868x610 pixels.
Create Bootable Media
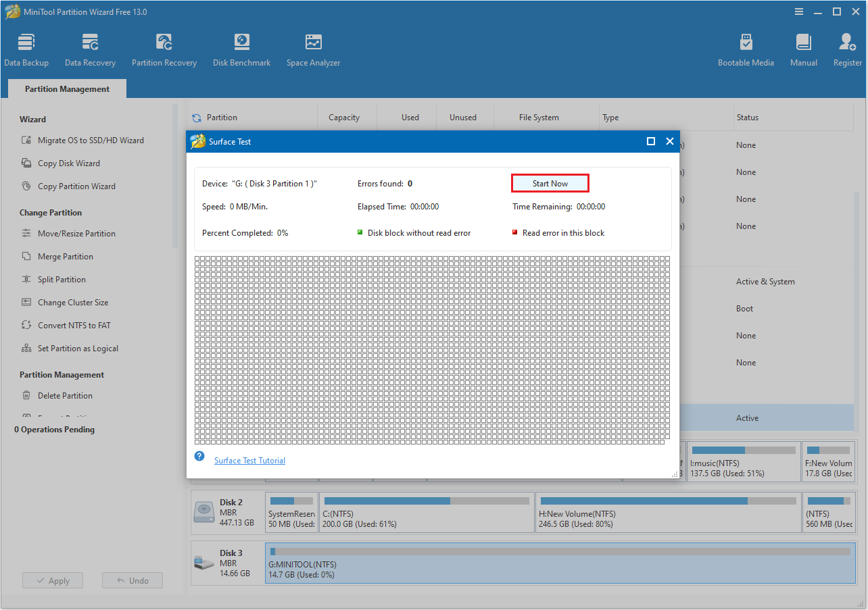tap(746, 47)
